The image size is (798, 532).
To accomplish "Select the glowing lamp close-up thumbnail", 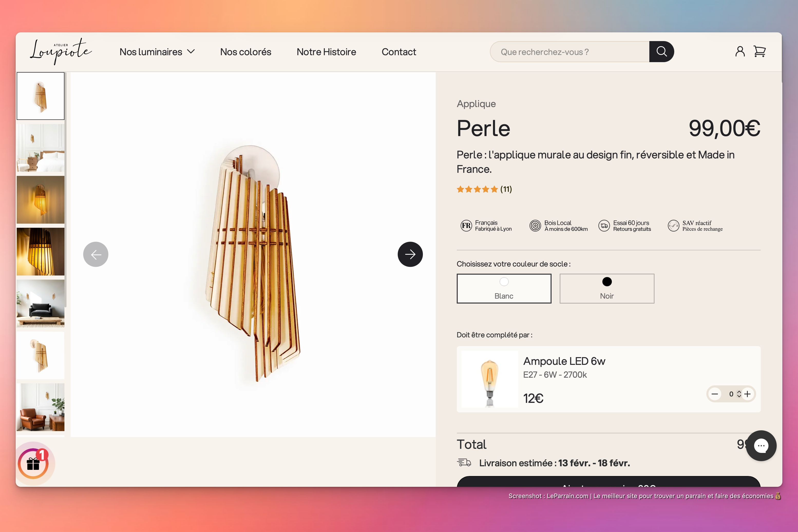I will tap(40, 251).
